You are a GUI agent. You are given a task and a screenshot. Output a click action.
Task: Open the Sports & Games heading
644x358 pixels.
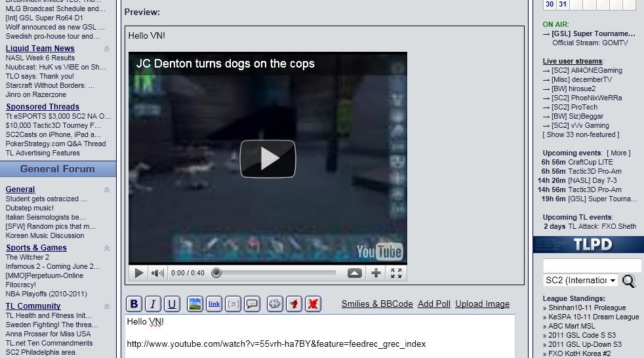pos(36,248)
